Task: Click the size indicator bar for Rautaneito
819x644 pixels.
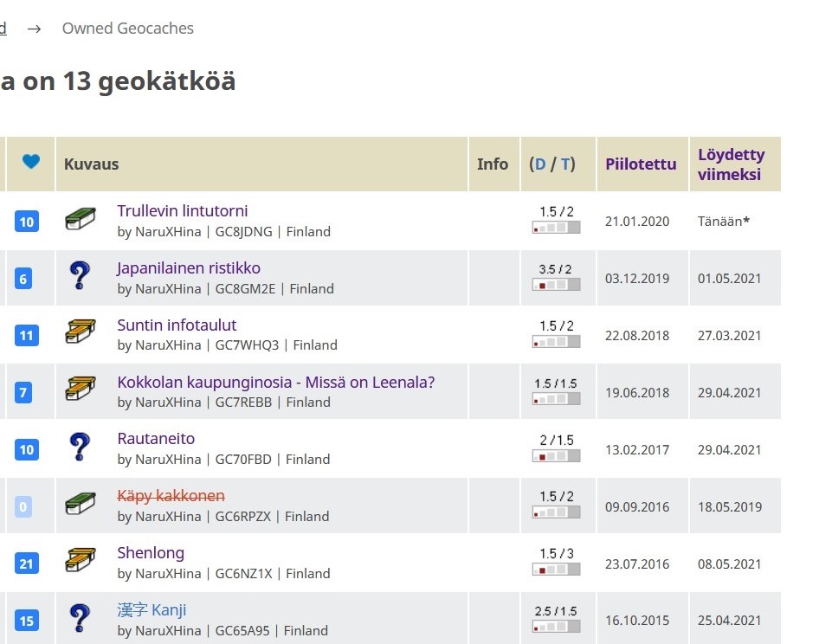Action: [x=556, y=456]
